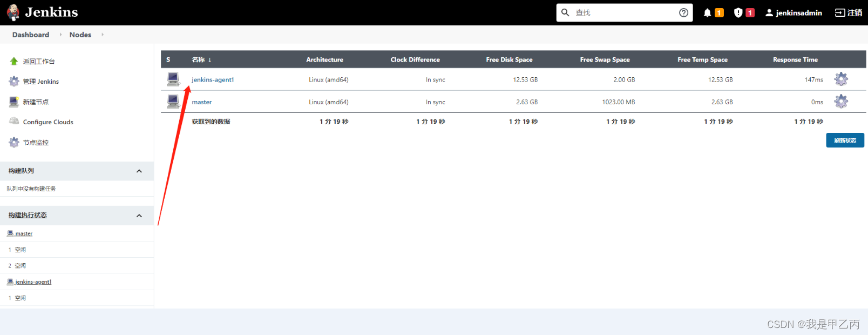
Task: Sort nodes by 名称 column header
Action: (x=201, y=59)
